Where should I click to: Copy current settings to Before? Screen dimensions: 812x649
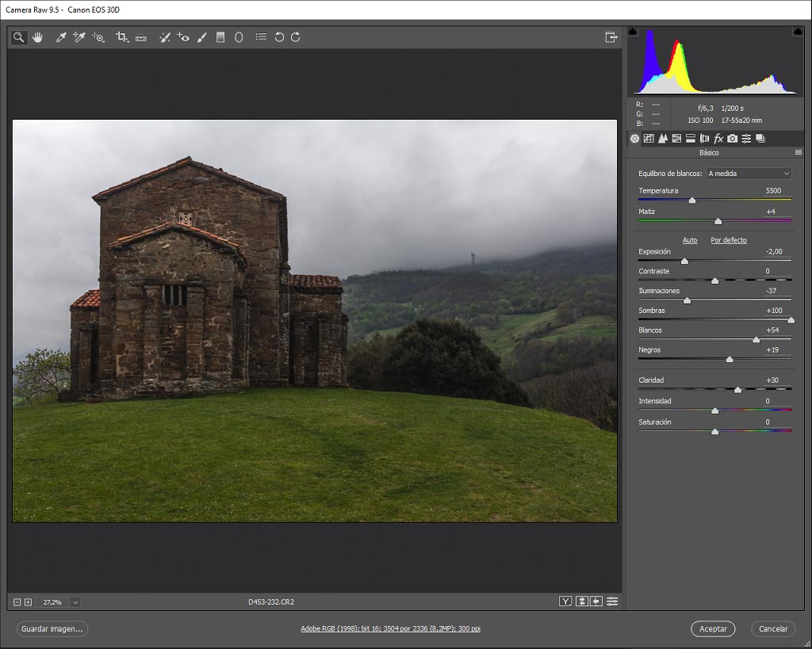[596, 601]
